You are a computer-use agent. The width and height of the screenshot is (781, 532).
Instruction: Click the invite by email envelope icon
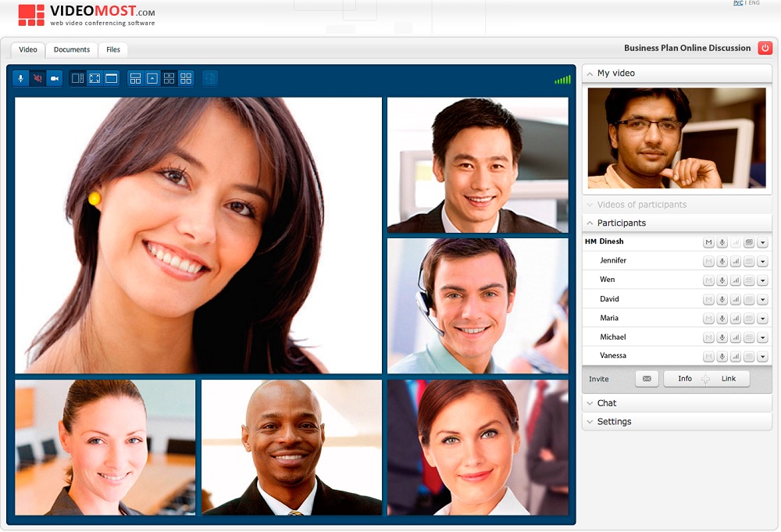(646, 379)
